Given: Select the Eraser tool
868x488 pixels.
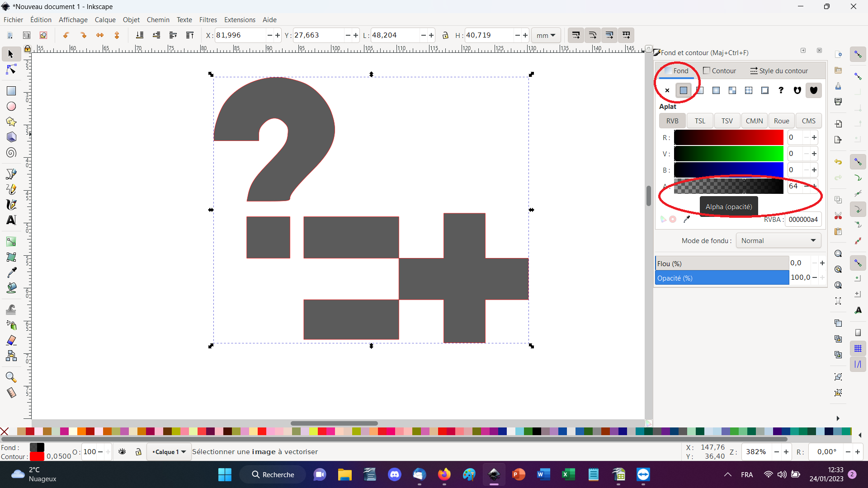Looking at the screenshot, I should click(11, 340).
